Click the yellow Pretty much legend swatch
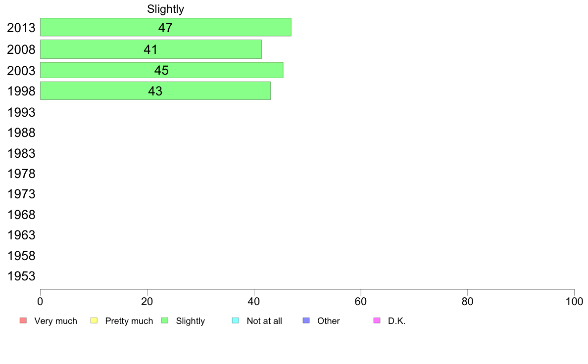The width and height of the screenshot is (588, 364). coord(94,320)
